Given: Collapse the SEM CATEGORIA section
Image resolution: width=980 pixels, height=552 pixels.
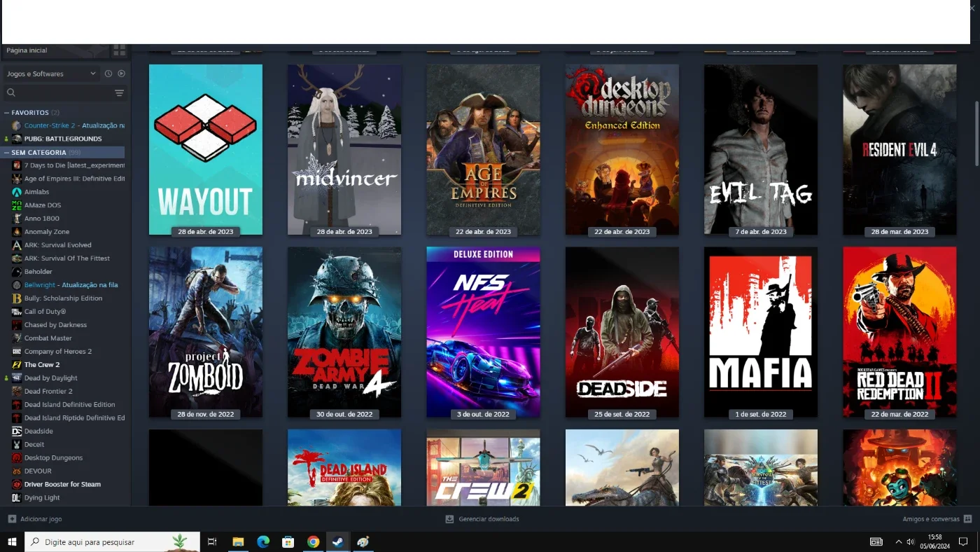Looking at the screenshot, I should [7, 153].
